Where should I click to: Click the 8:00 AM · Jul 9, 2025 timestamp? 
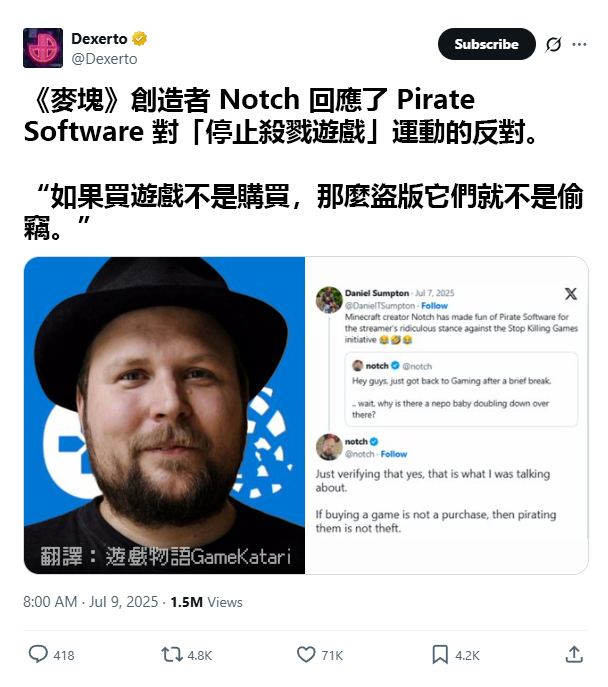[x=90, y=602]
